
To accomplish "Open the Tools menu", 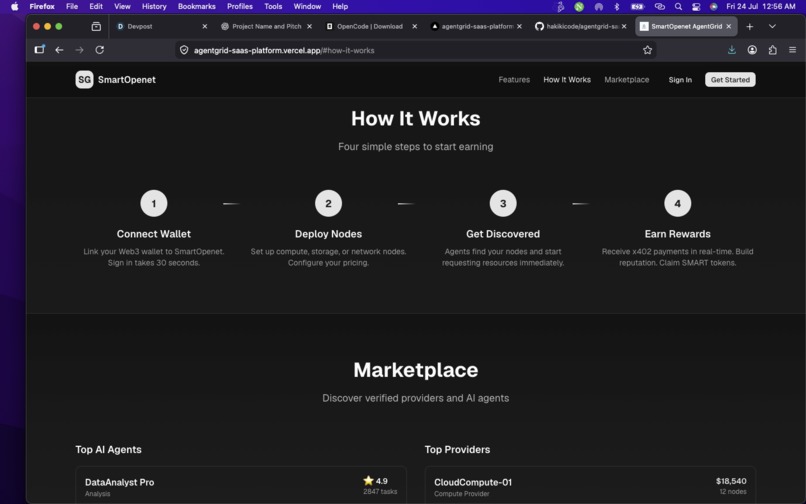I will pyautogui.click(x=273, y=7).
